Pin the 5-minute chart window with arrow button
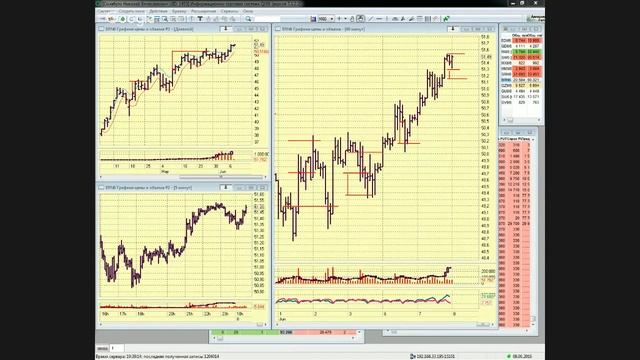Screen dimensions: 640x360 (x=225, y=187)
